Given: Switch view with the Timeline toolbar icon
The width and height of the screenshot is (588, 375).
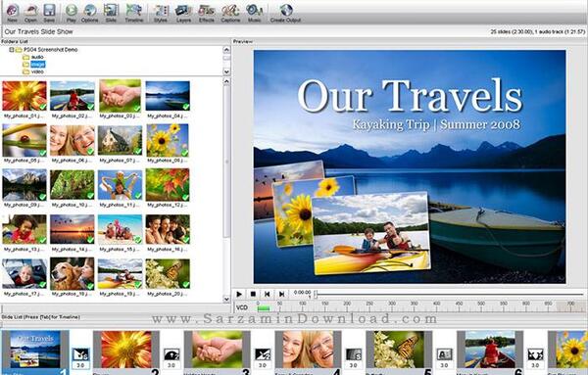Looking at the screenshot, I should [134, 13].
